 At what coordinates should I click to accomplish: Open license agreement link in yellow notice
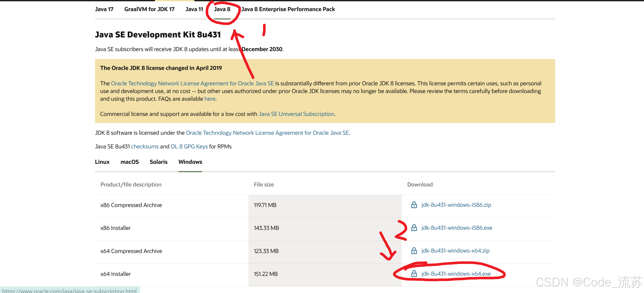click(x=192, y=83)
